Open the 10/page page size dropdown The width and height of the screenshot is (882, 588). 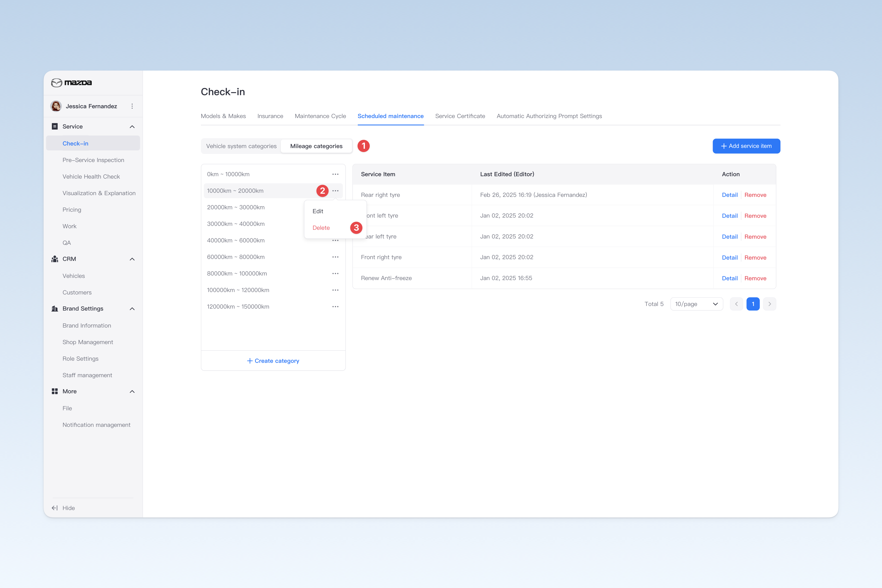[x=696, y=304]
